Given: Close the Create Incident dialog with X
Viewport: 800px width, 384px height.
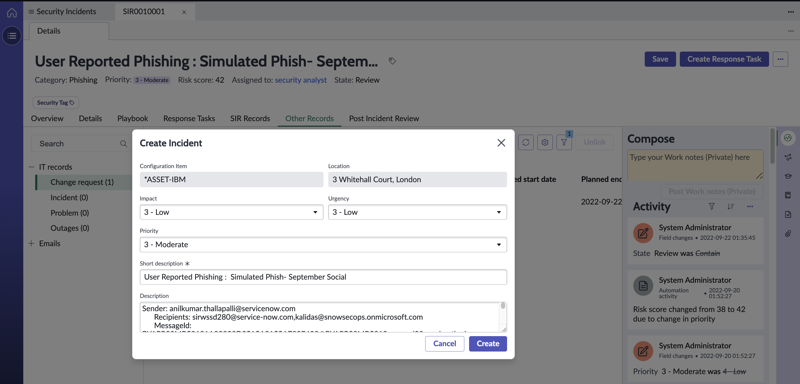Looking at the screenshot, I should pos(501,143).
